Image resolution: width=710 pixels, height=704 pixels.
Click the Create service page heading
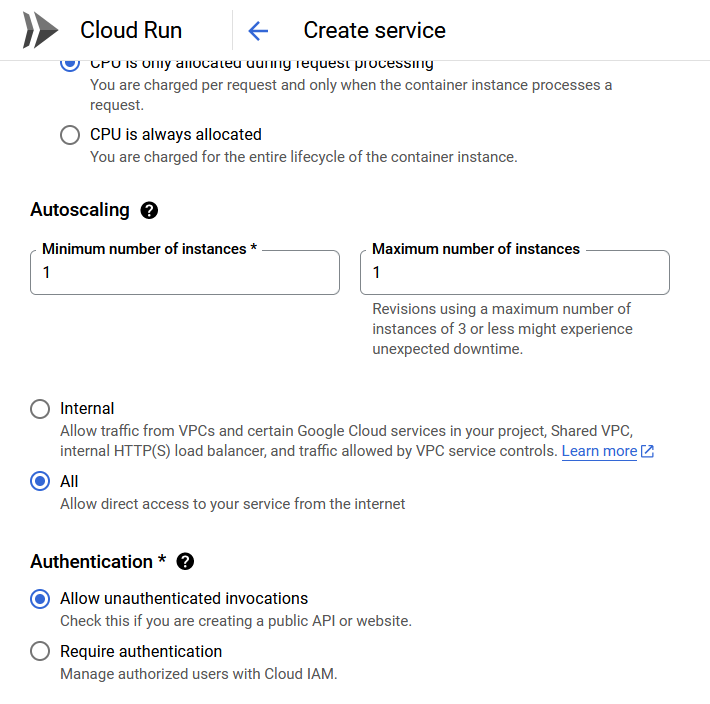point(374,30)
